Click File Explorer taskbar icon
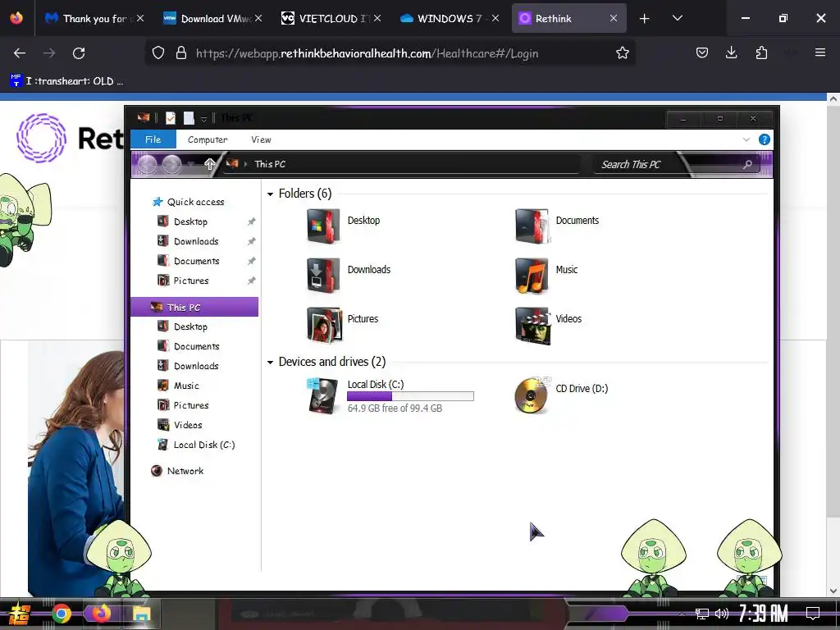The image size is (840, 630). click(x=141, y=614)
